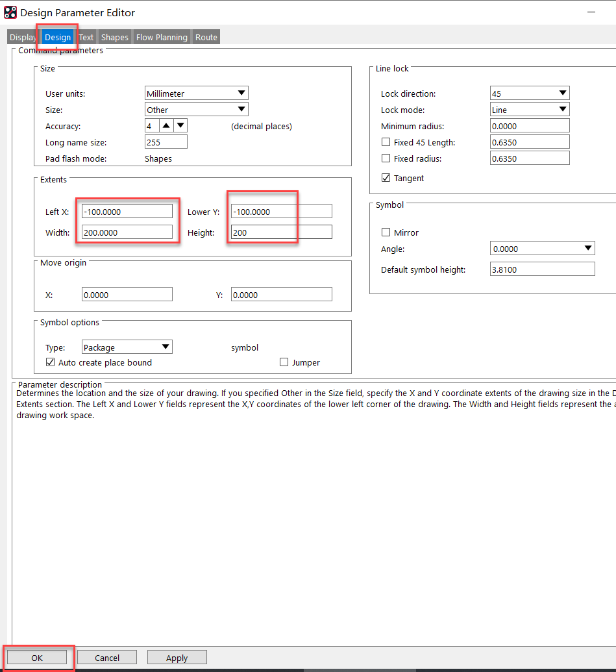
Task: Click the Design Parameter Editor app icon
Action: click(x=10, y=12)
